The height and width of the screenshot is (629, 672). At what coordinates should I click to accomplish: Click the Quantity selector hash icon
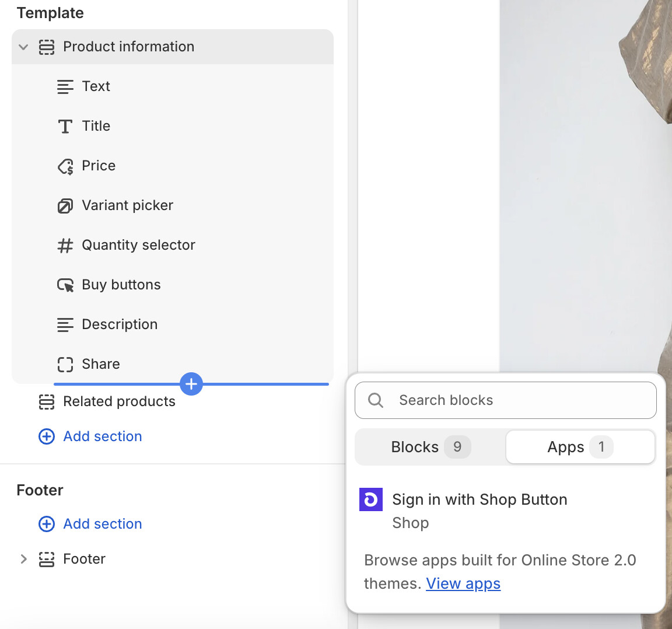(x=65, y=246)
